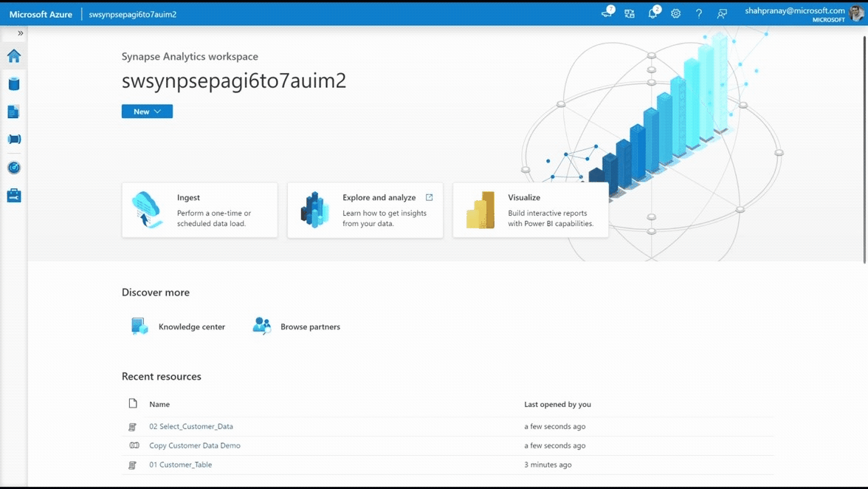
Task: Open the Manage hub toolbox icon
Action: click(14, 196)
